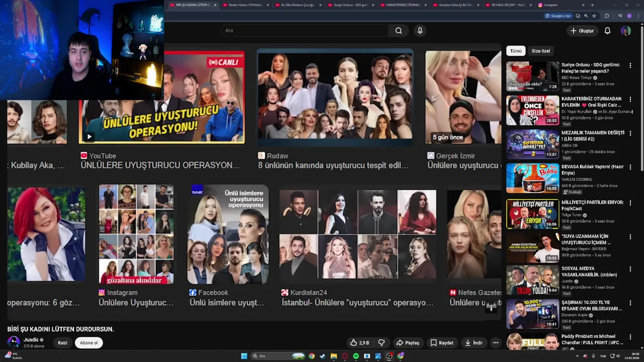
Task: Click the Kaydet save button
Action: point(442,343)
